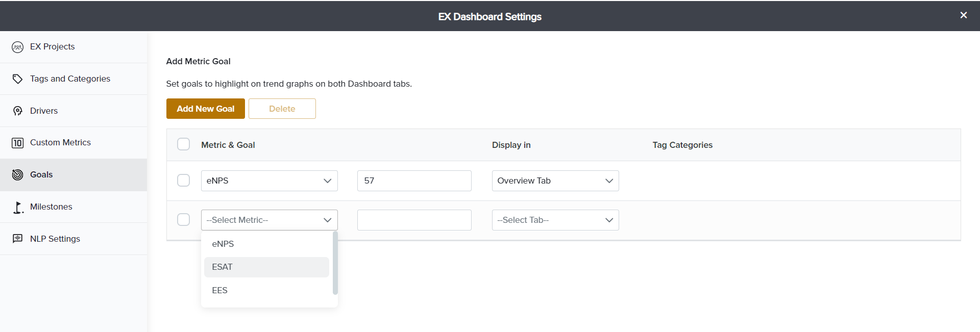980x332 pixels.
Task: Close the EX Dashboard Settings dialog
Action: click(x=963, y=15)
